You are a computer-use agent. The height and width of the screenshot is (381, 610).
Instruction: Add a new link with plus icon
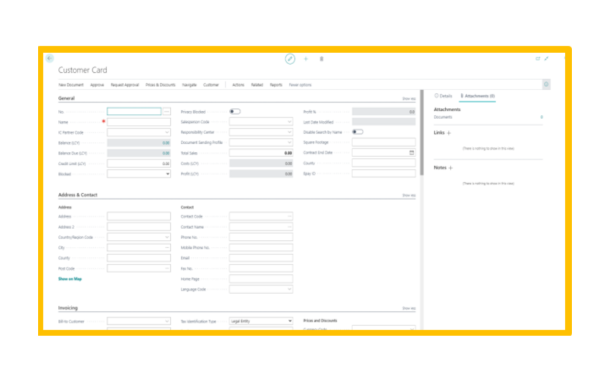(x=449, y=133)
